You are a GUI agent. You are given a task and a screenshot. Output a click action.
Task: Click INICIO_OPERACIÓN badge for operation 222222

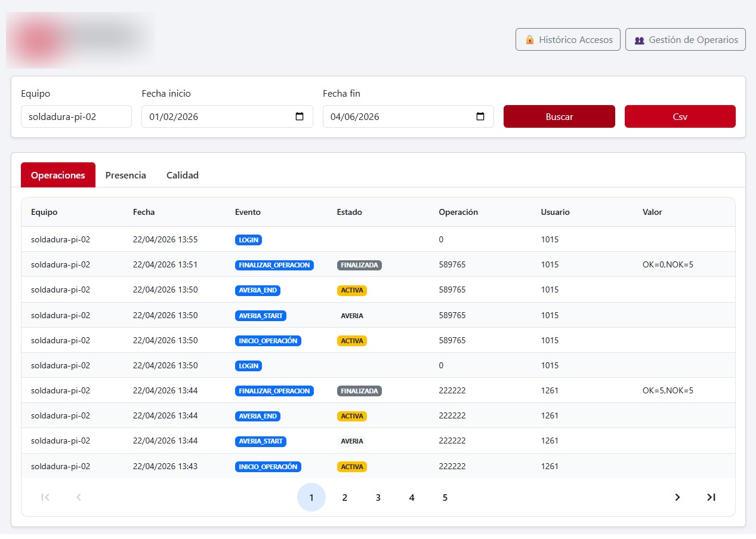(268, 467)
